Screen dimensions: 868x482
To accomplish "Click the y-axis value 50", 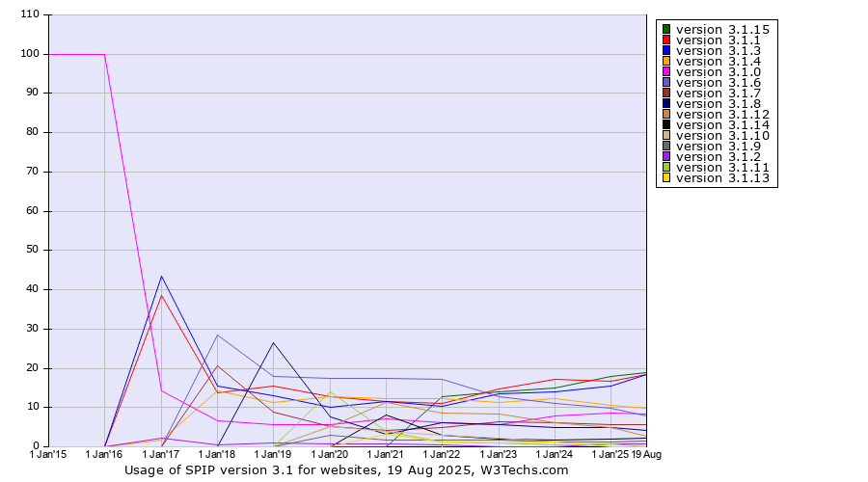I will click(x=33, y=250).
